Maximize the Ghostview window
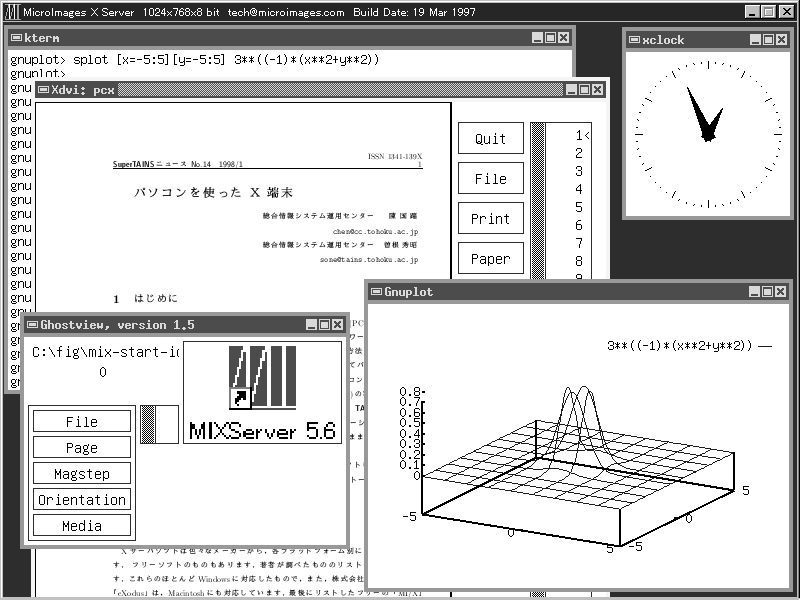 (324, 324)
